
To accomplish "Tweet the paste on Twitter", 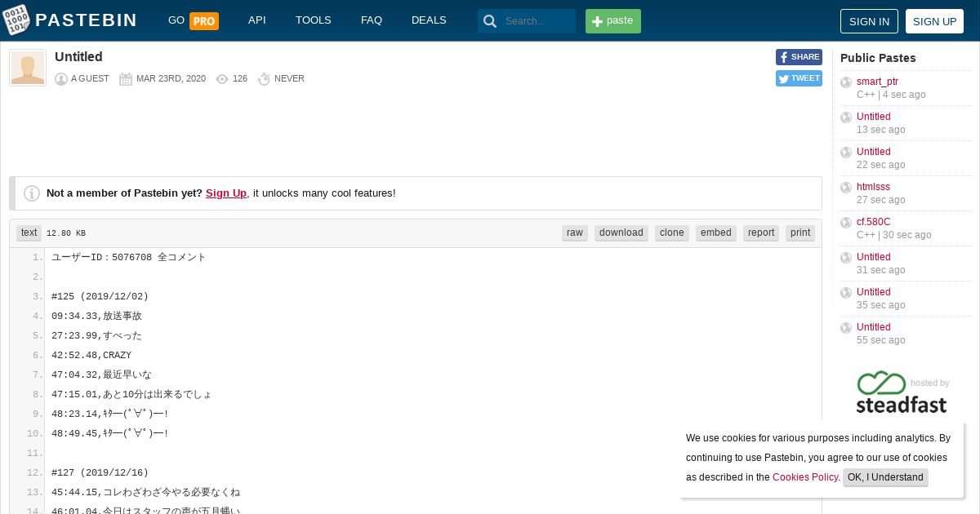I will point(799,78).
